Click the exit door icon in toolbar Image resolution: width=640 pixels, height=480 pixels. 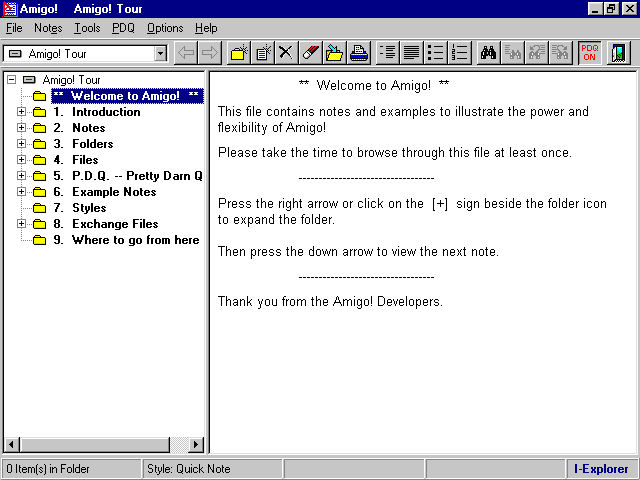619,53
